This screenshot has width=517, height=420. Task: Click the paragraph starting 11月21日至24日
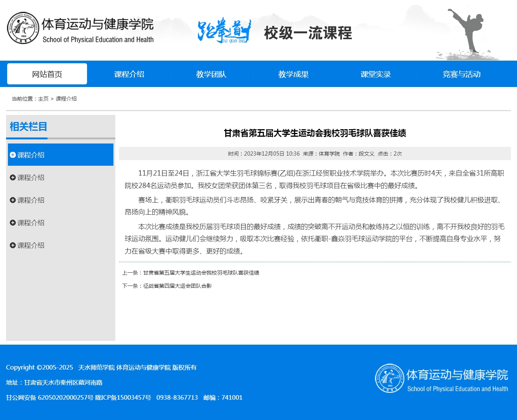coord(315,179)
